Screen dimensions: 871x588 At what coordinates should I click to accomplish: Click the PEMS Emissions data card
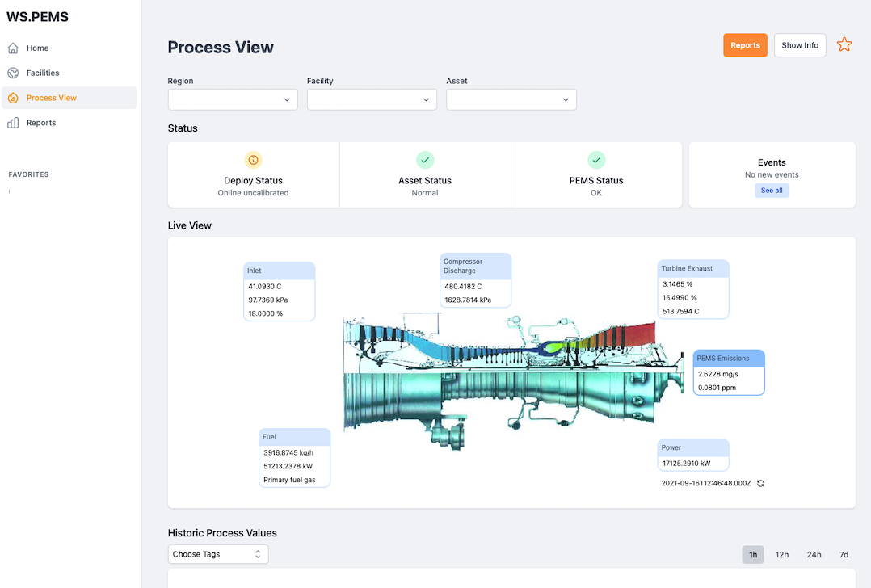(729, 372)
